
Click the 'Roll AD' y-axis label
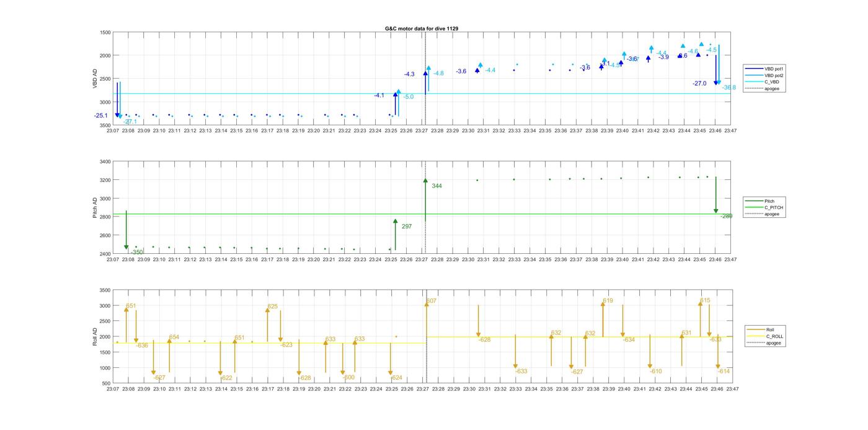click(95, 336)
